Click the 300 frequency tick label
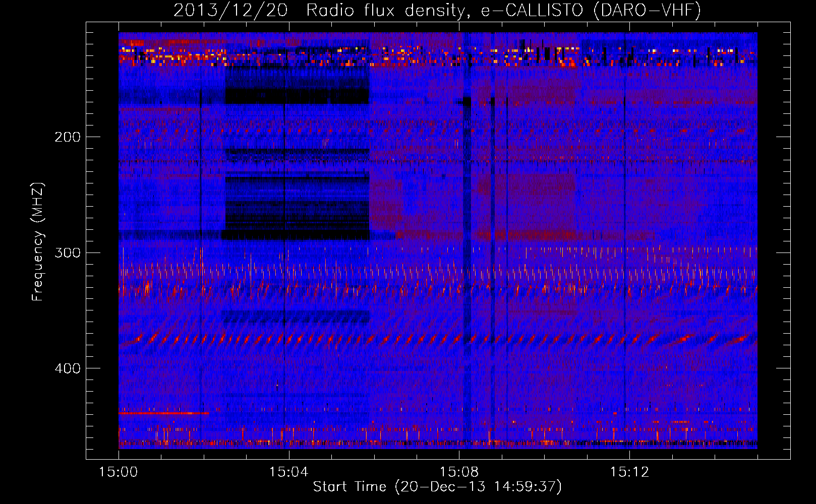 click(x=68, y=253)
